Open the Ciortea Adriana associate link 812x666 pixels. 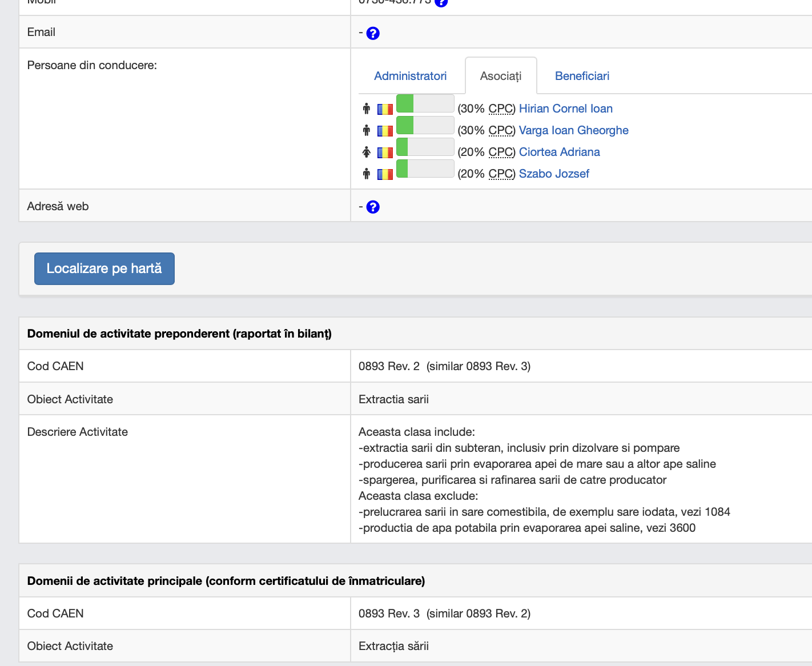click(559, 152)
